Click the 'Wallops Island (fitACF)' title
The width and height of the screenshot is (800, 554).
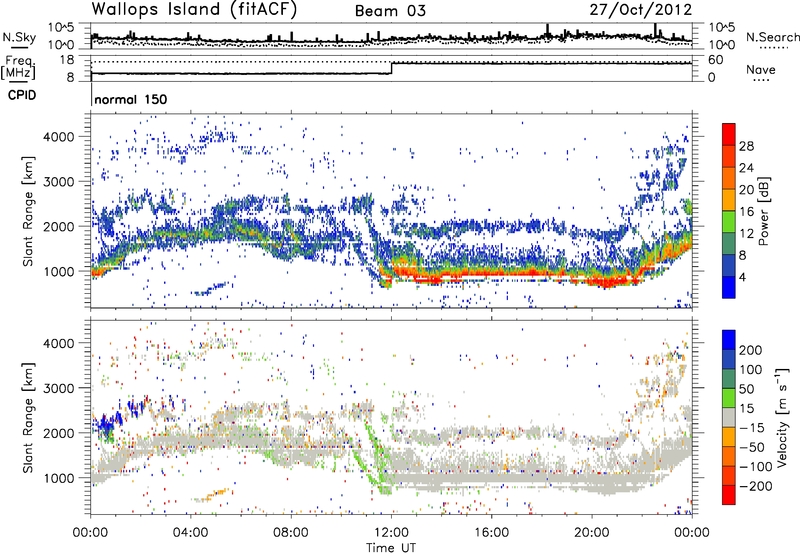193,10
